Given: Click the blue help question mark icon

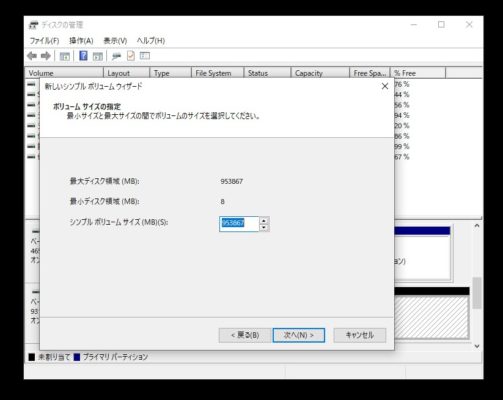Looking at the screenshot, I should [x=83, y=56].
